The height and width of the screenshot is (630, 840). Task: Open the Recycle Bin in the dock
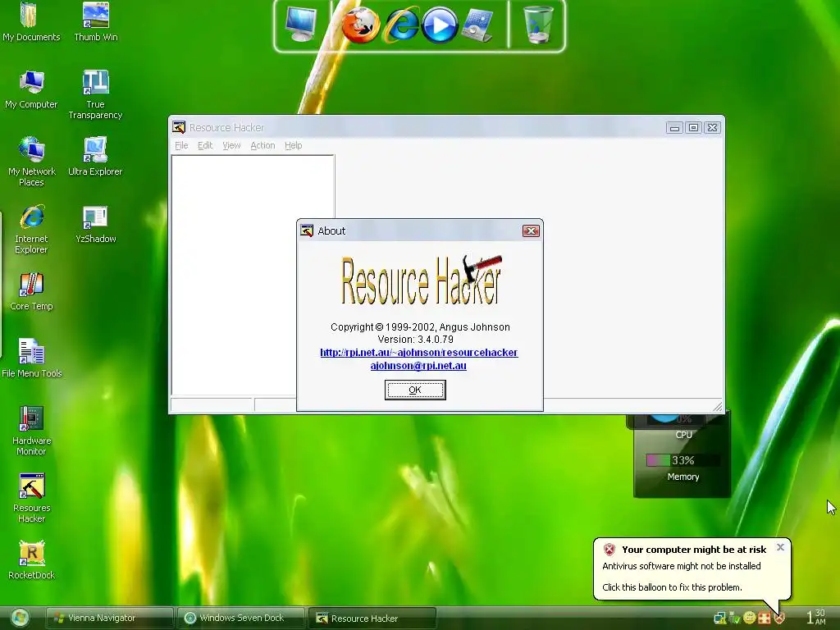[x=537, y=25]
